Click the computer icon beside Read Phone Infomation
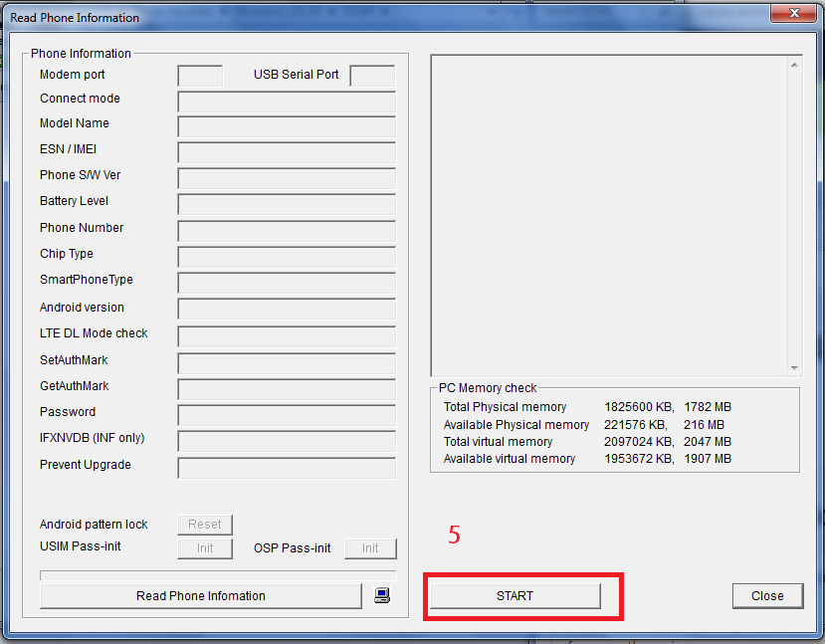 (382, 595)
